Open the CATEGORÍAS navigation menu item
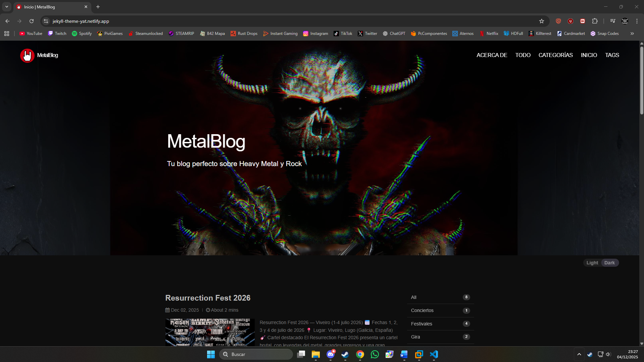This screenshot has width=644, height=362. pyautogui.click(x=555, y=55)
